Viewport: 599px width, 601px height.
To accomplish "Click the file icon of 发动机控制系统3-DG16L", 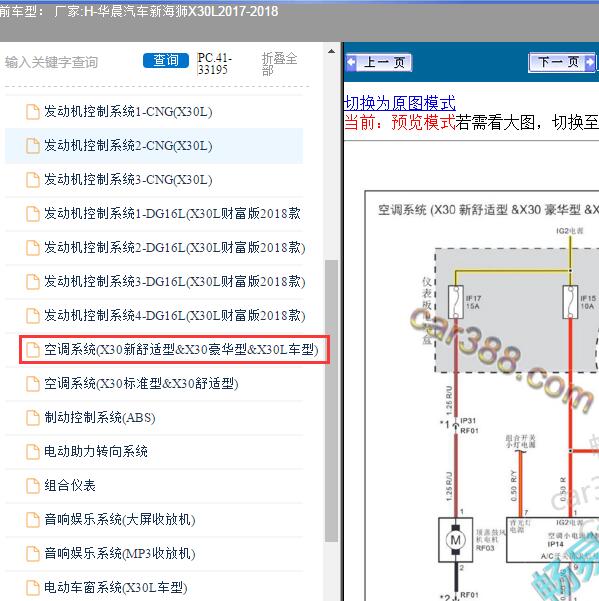I will 33,282.
